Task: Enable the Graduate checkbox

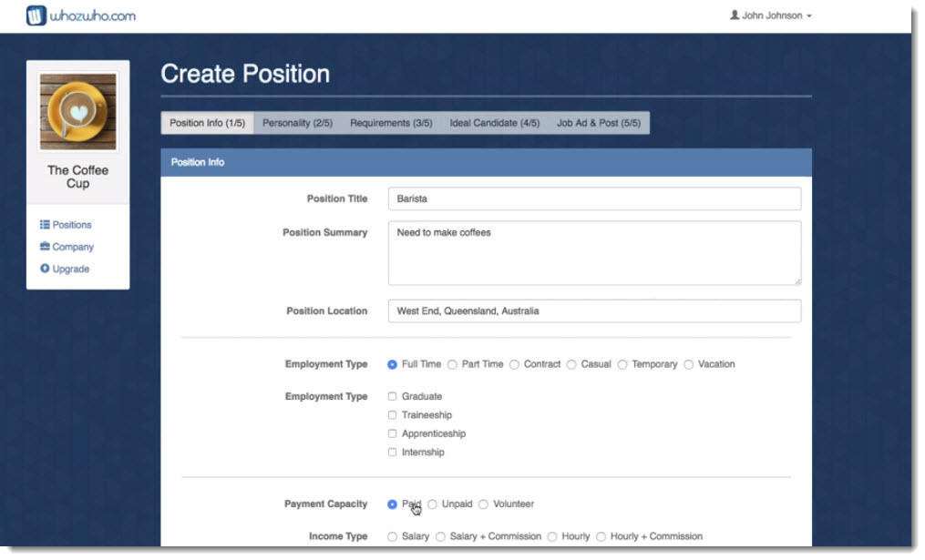Action: [393, 396]
